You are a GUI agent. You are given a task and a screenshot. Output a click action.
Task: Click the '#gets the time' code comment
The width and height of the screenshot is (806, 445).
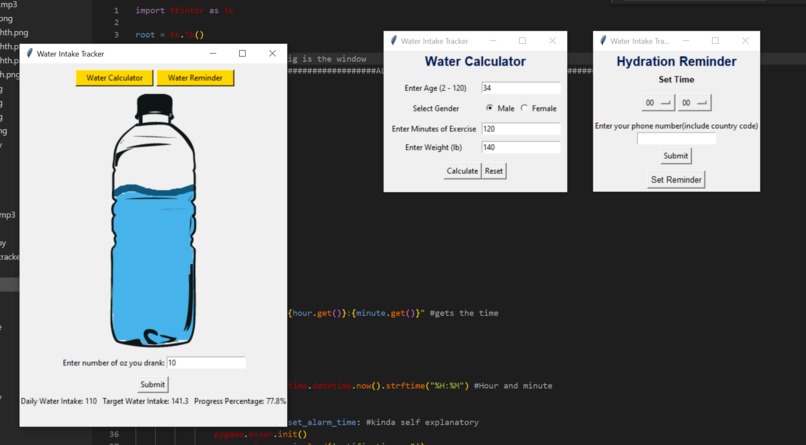tap(464, 313)
